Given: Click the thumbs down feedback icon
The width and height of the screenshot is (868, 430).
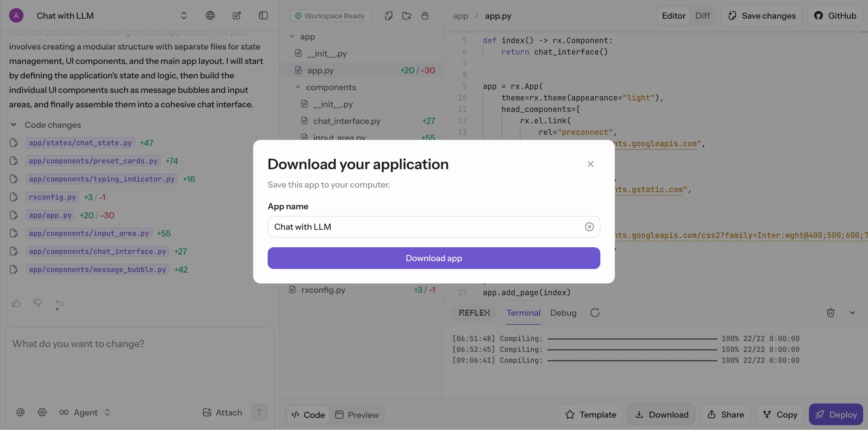Looking at the screenshot, I should pyautogui.click(x=38, y=303).
